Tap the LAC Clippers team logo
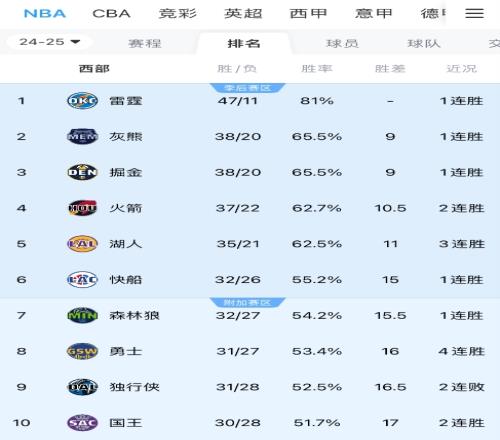Screen dimensions: 500x440 click(82, 280)
